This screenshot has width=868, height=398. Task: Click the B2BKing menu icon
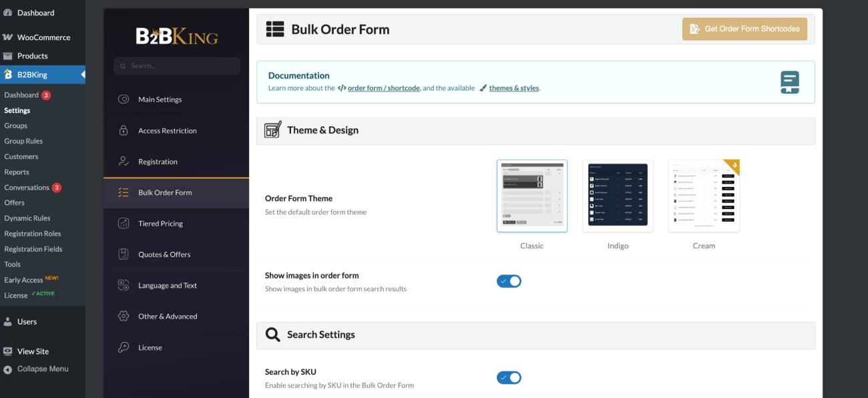[8, 74]
